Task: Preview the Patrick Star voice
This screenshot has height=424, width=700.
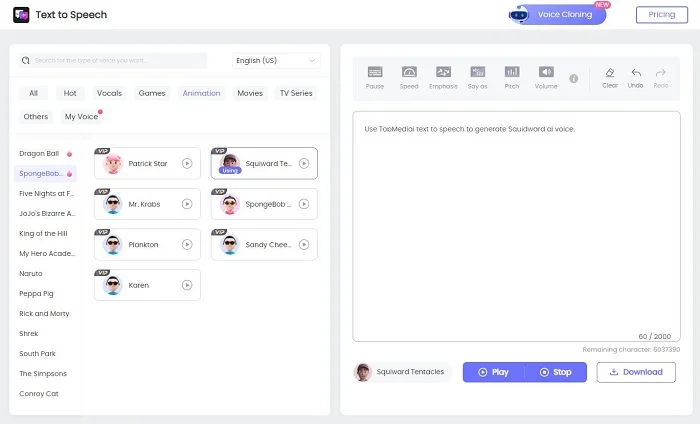Action: [187, 163]
